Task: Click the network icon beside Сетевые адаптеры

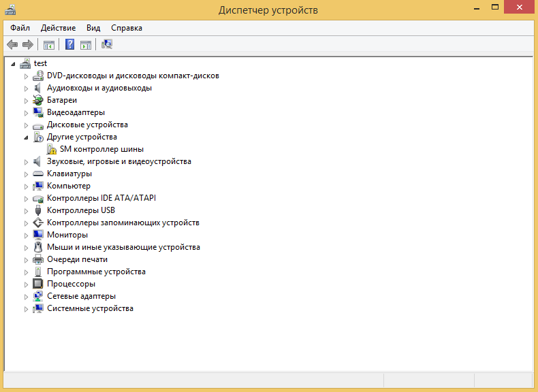Action: pos(37,296)
